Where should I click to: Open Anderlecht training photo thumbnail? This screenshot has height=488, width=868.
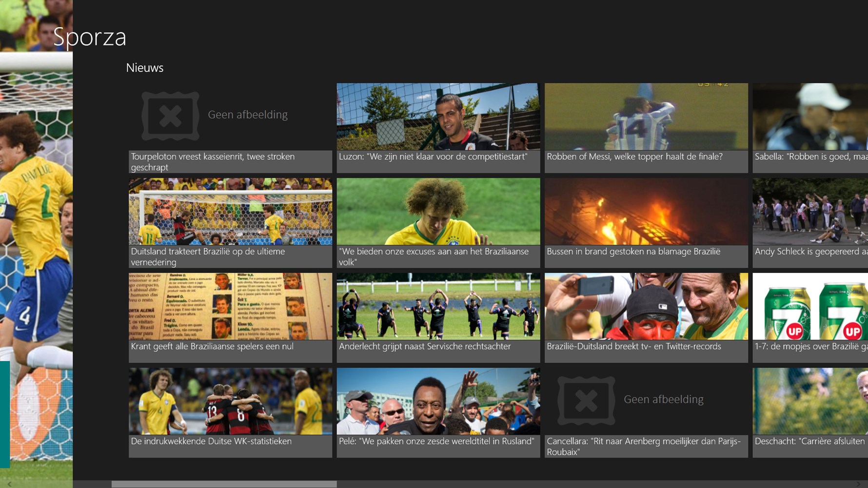coord(438,306)
